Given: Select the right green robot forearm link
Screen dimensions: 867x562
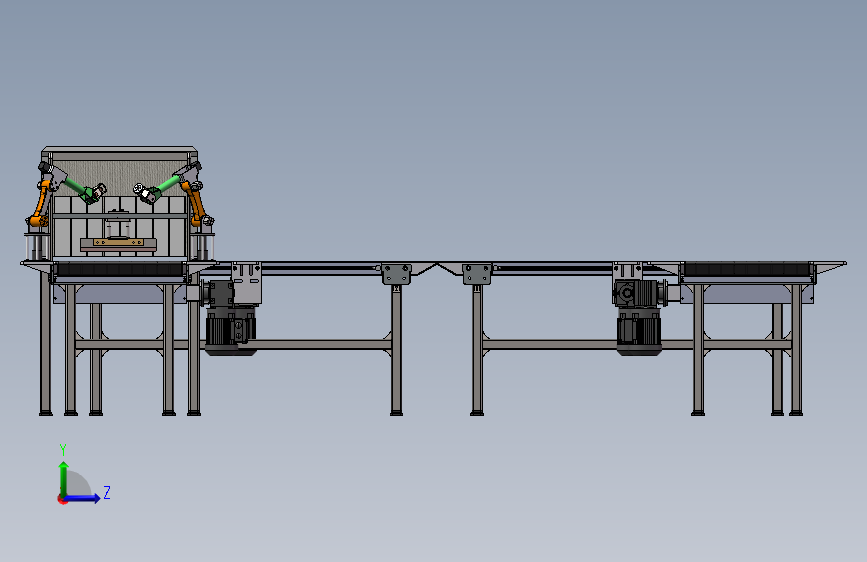Looking at the screenshot, I should 168,185.
